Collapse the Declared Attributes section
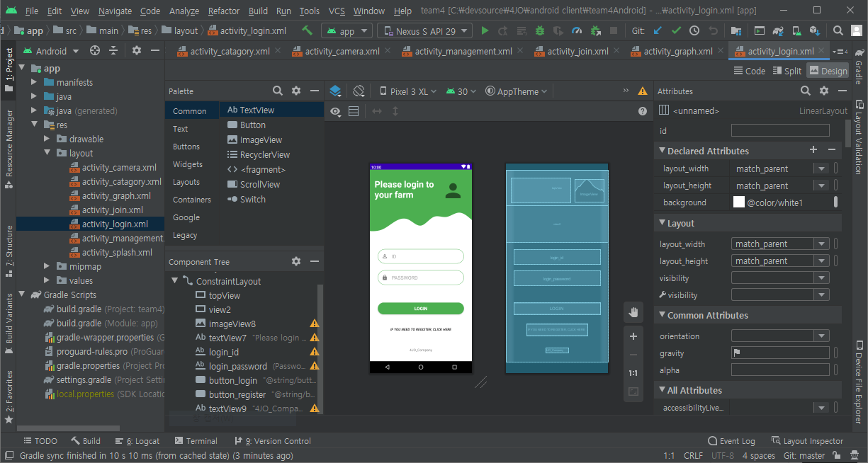The image size is (868, 463). (662, 151)
